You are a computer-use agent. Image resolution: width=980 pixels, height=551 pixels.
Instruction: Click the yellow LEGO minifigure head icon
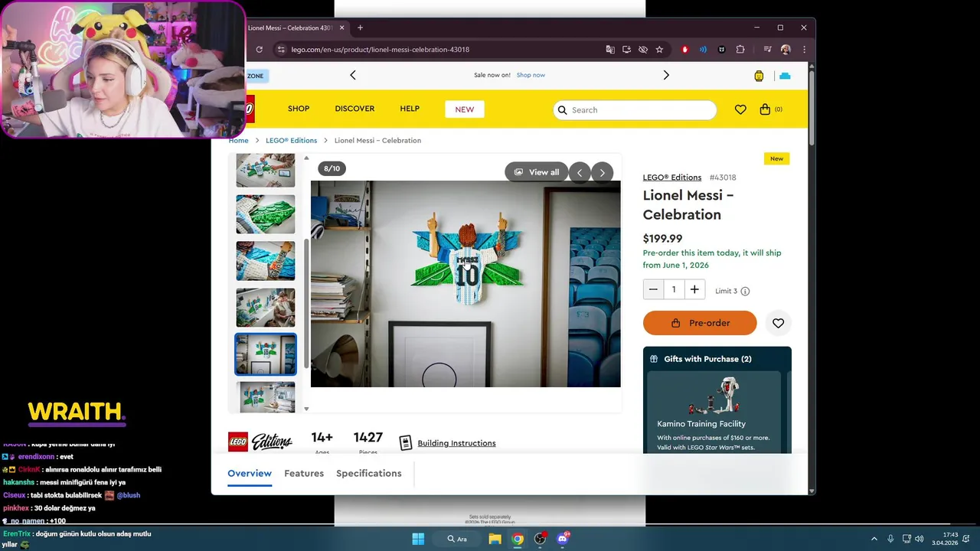(759, 76)
